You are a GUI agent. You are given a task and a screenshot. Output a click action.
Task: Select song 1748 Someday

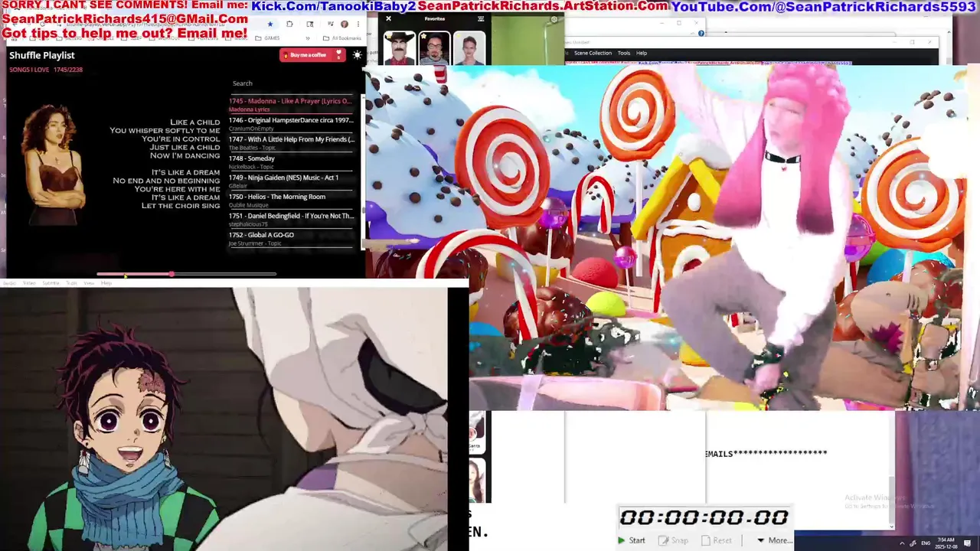click(291, 161)
